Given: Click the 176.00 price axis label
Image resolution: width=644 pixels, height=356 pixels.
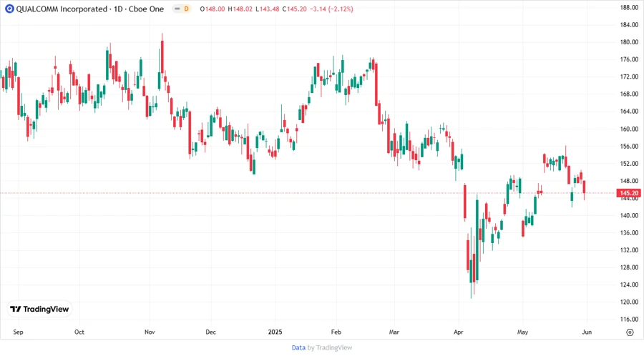Looking at the screenshot, I should [629, 59].
